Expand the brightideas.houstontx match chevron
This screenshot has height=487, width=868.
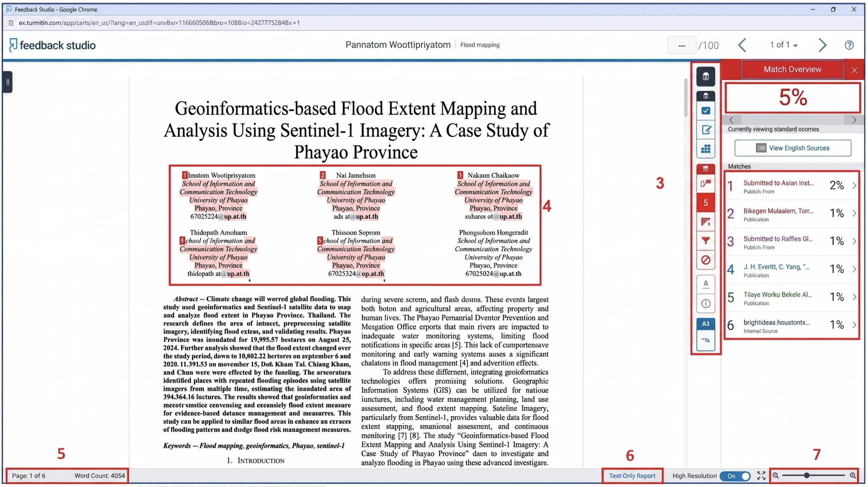(854, 325)
